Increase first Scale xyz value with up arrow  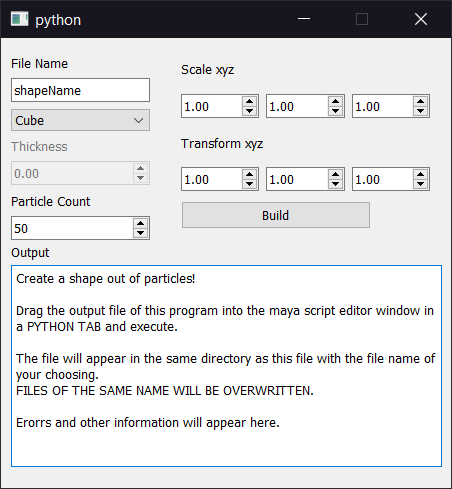click(x=249, y=101)
